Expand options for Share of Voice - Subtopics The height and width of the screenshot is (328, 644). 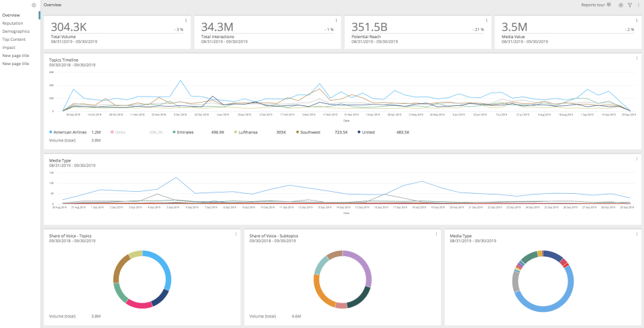tap(436, 234)
